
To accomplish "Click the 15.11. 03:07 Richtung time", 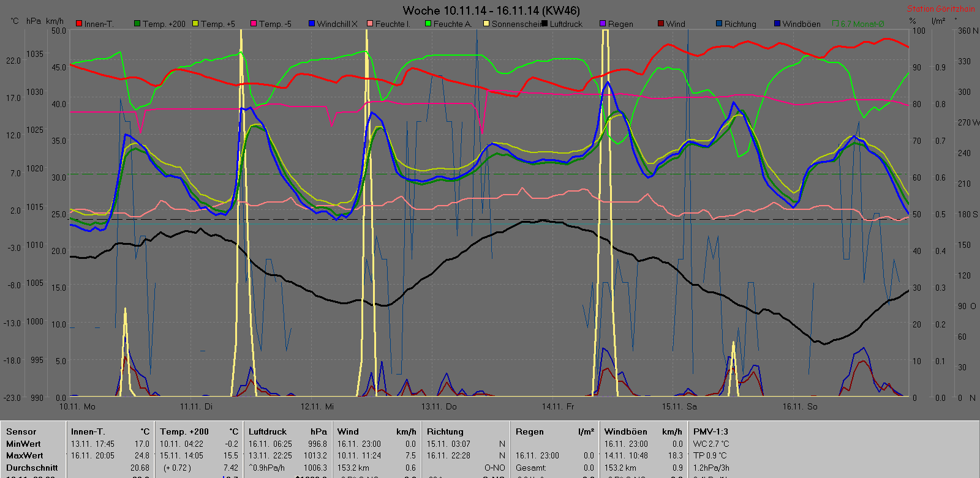I will 448,444.
